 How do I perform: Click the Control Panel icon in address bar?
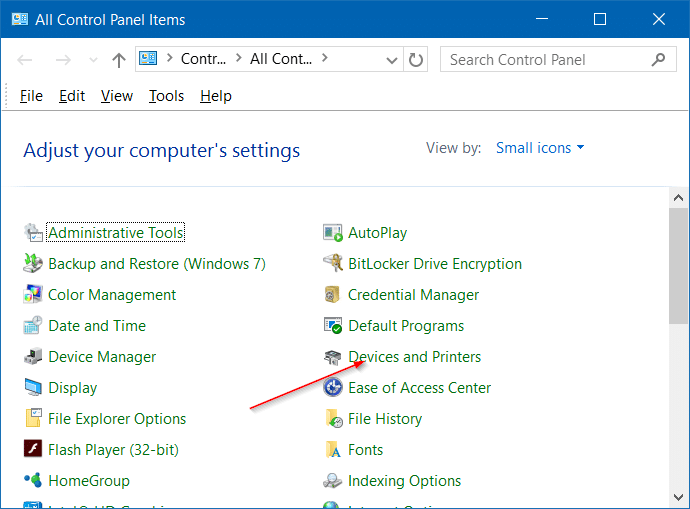click(148, 58)
